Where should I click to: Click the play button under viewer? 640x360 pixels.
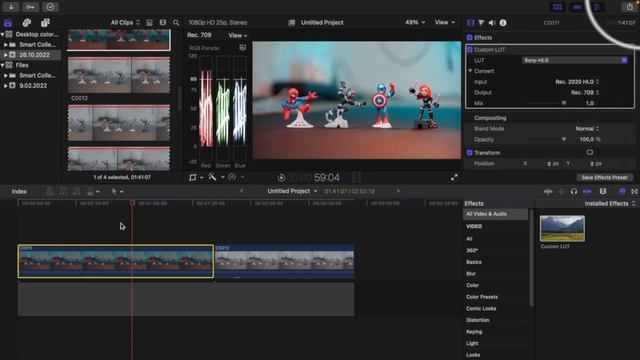(x=281, y=178)
